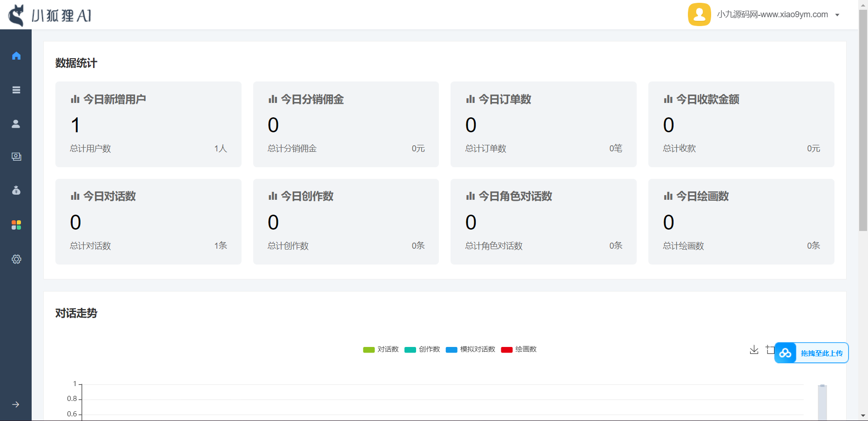Image resolution: width=868 pixels, height=421 pixels.
Task: Click chart icon beside 今日绘画数
Action: 668,196
